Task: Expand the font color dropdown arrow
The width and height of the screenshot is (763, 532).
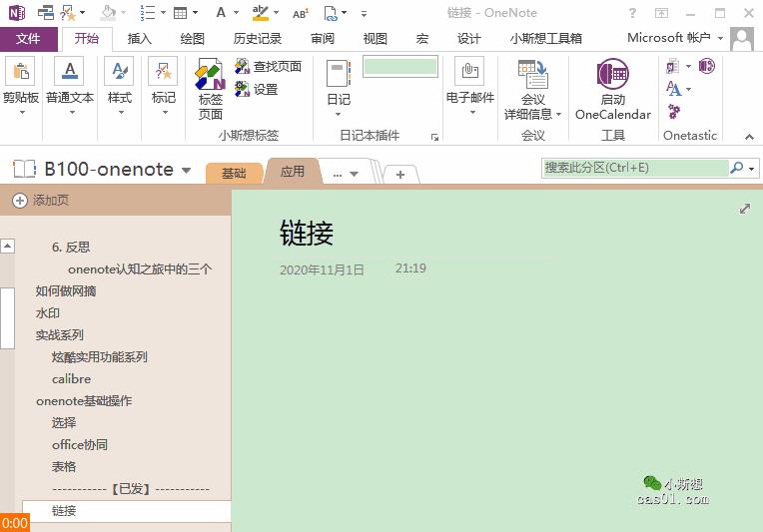Action: [236, 13]
